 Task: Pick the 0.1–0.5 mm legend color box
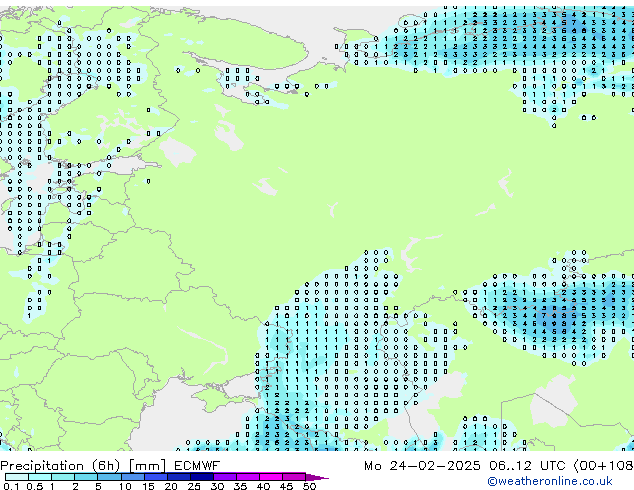[x=17, y=477]
